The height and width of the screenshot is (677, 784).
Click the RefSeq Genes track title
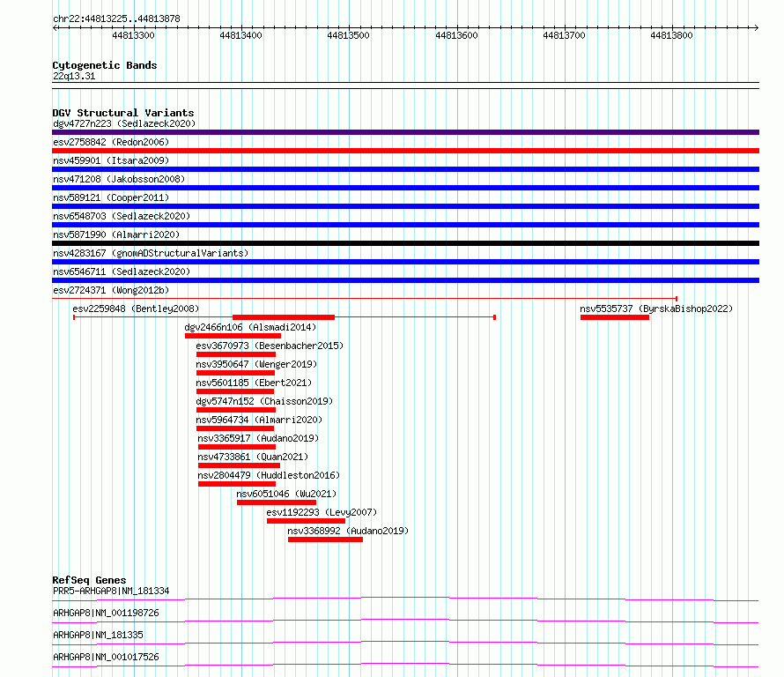tap(89, 580)
